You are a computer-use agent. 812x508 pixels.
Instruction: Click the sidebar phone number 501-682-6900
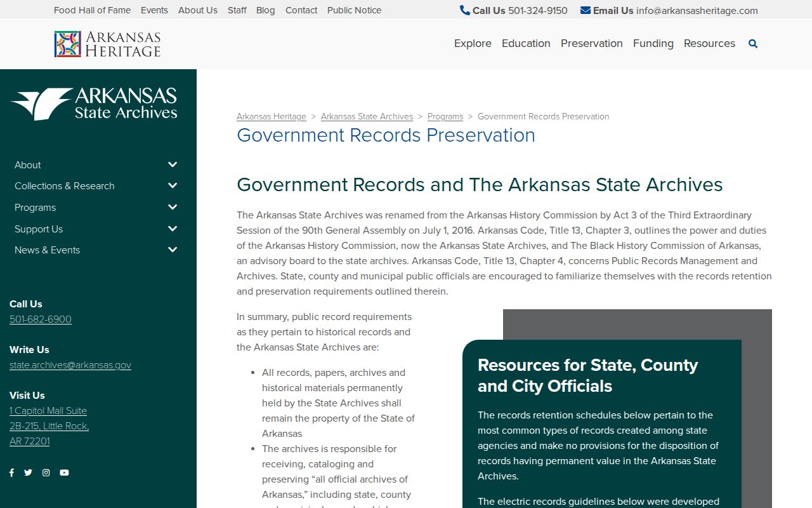coord(41,319)
